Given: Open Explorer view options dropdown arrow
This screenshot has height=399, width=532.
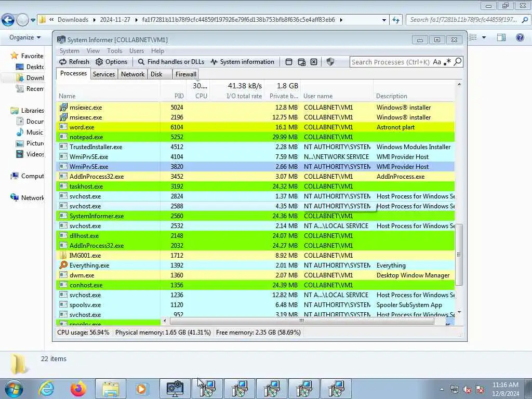Looking at the screenshot, I should [484, 37].
